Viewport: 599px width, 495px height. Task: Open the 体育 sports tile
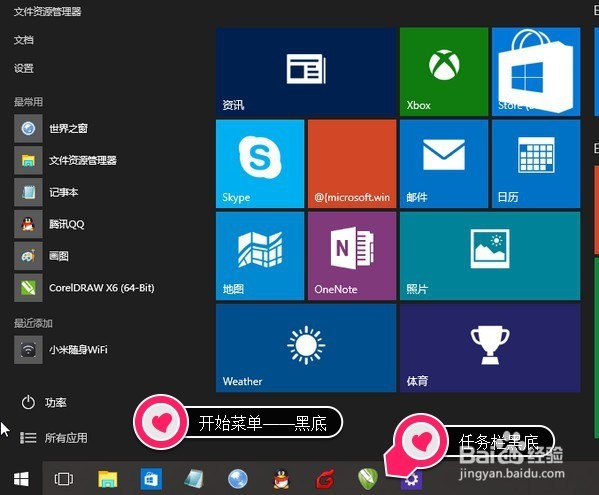point(490,348)
